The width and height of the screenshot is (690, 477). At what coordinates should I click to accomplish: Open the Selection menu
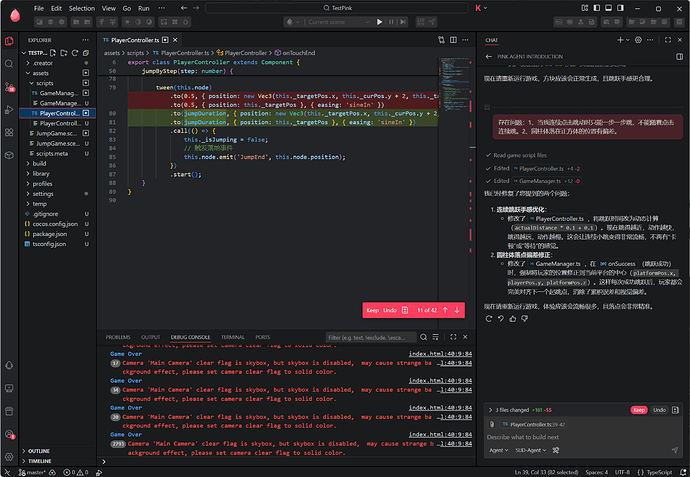[x=82, y=7]
